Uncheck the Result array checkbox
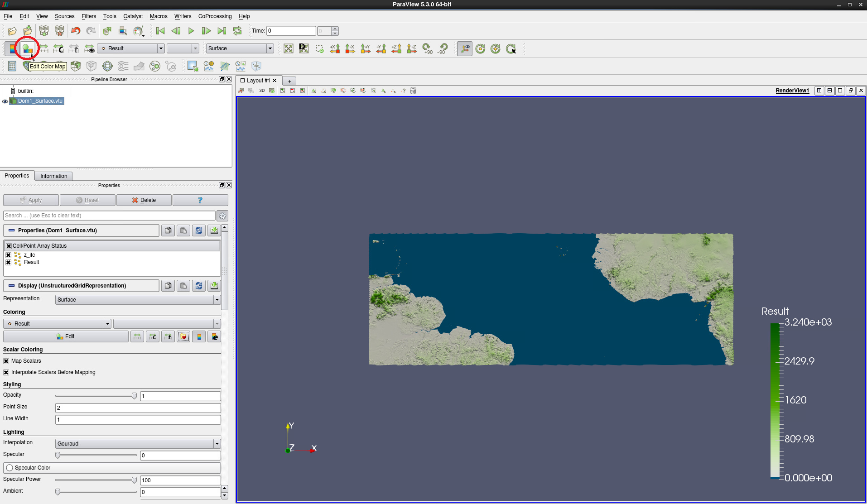 click(8, 262)
